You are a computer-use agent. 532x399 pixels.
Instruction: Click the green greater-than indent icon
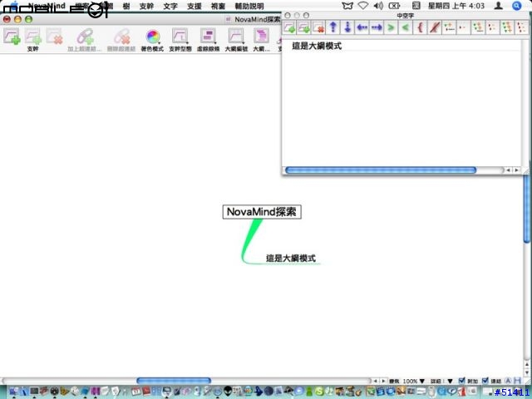391,27
